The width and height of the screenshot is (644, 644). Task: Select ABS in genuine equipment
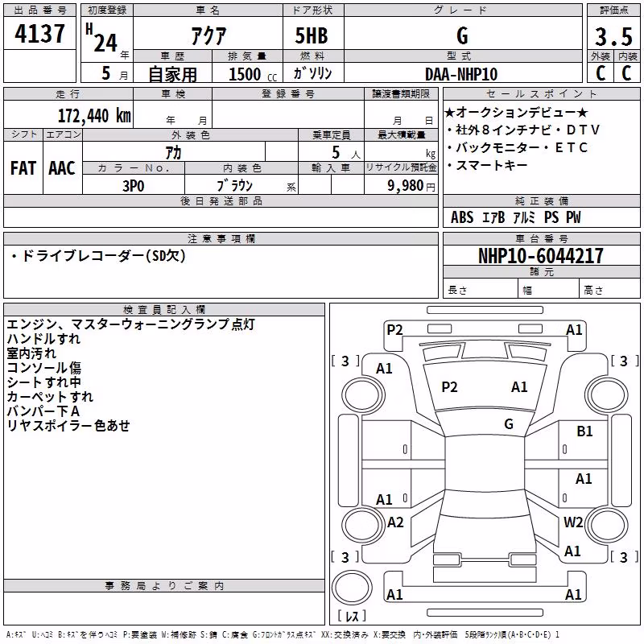point(462,217)
